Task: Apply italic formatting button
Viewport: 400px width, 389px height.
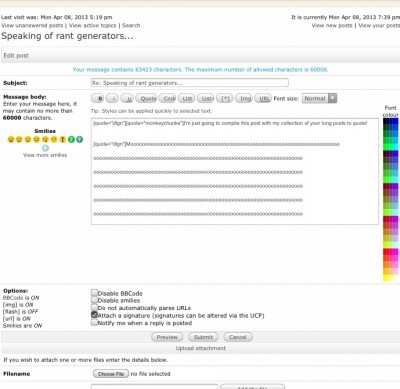Action: pos(112,99)
